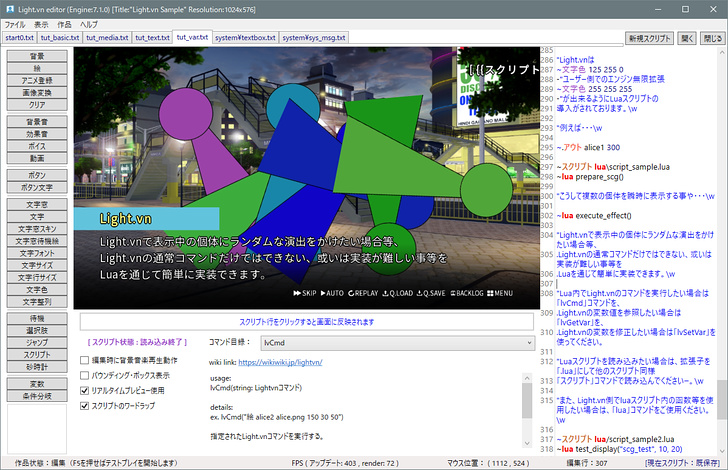Switch to the start0.txt tab
The height and width of the screenshot is (470, 728).
click(x=20, y=38)
